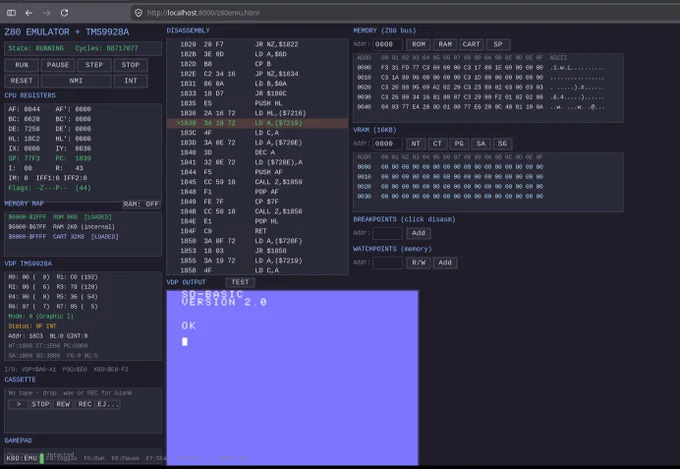680x469 pixels.
Task: Click the memory dump row at address 0040
Action: (481, 107)
